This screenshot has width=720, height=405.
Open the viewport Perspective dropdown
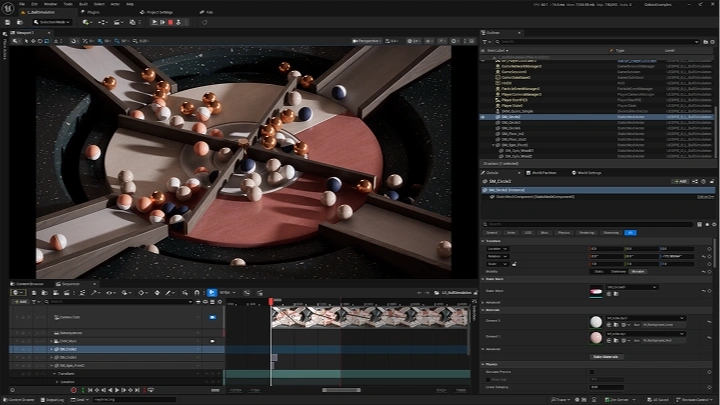(x=366, y=41)
